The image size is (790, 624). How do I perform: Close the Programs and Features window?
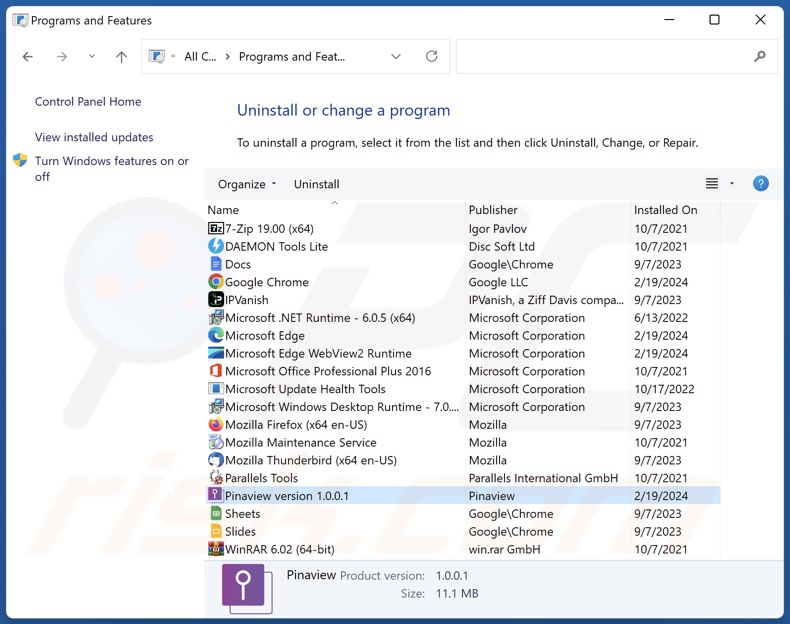pos(760,20)
